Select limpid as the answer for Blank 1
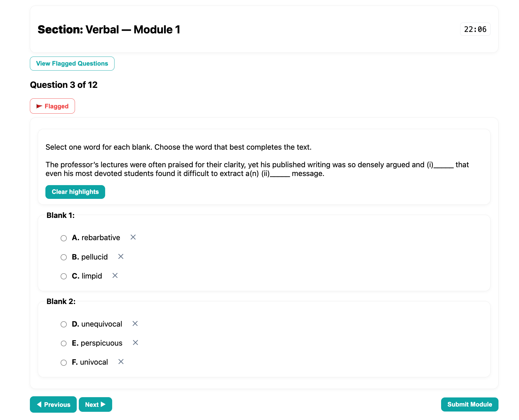This screenshot has width=519, height=420. click(64, 276)
